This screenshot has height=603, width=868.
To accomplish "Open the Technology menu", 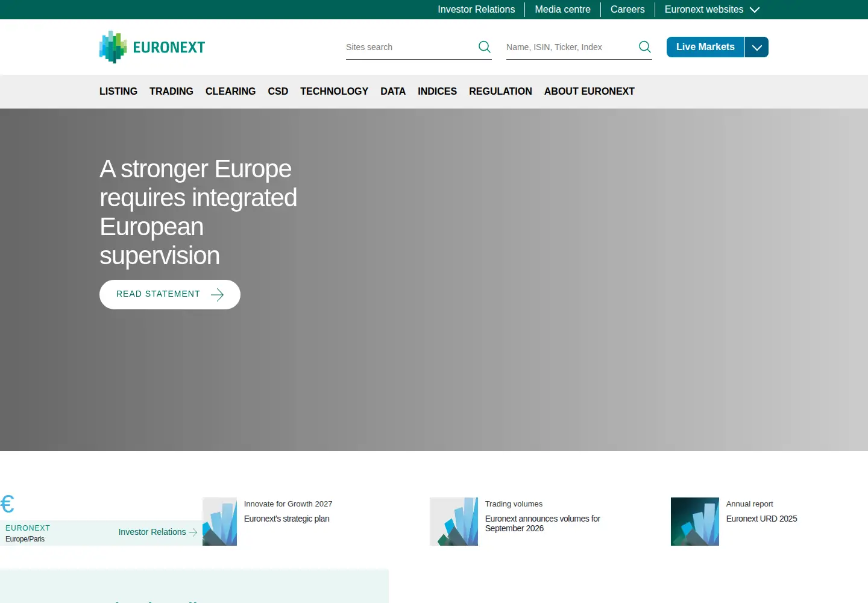I will [334, 92].
